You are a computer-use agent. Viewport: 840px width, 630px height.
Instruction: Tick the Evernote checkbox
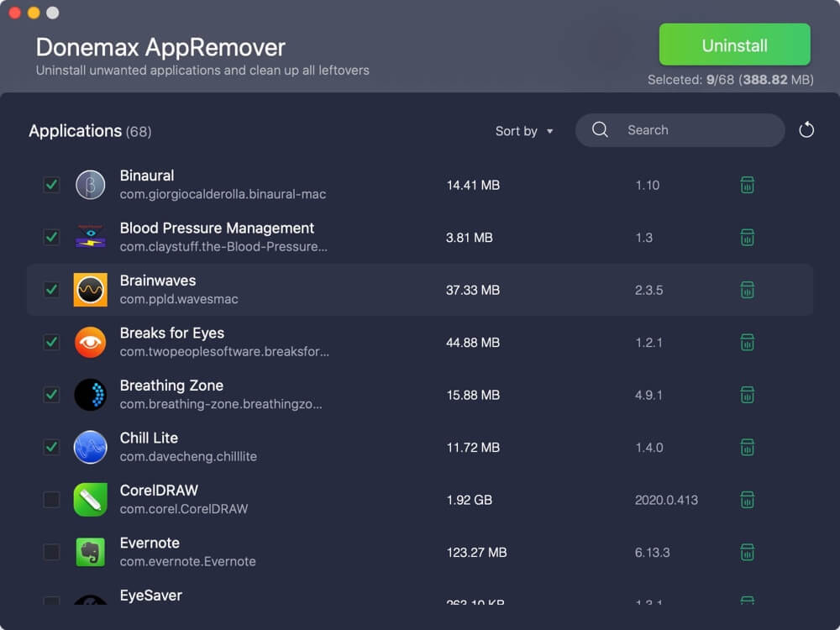coord(51,552)
